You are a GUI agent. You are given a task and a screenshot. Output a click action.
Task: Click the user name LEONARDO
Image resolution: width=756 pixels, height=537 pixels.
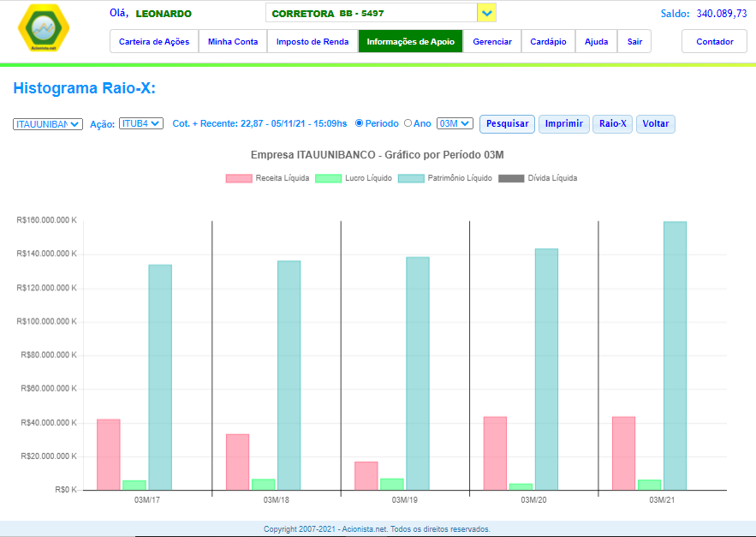coord(164,14)
